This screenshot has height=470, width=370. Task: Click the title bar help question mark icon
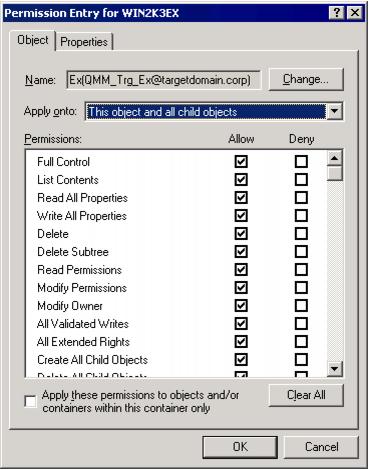coord(337,13)
